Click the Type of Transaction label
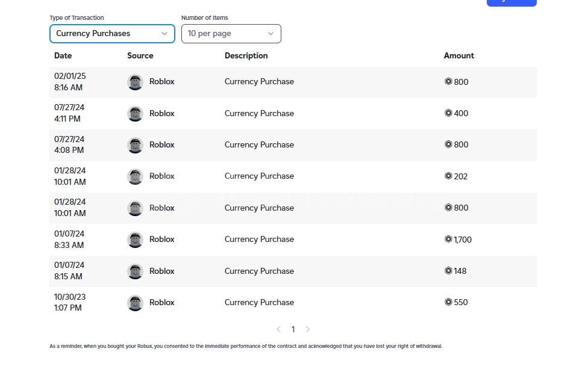588x384 pixels. pos(77,17)
